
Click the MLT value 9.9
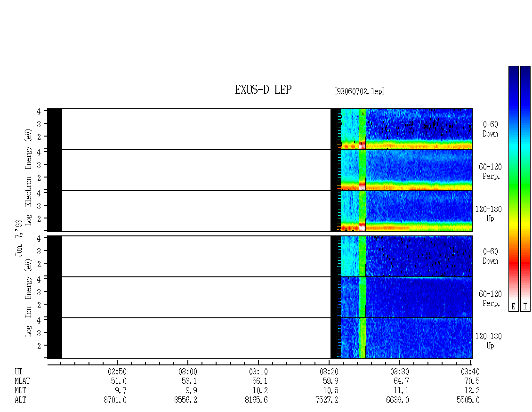[x=191, y=391]
